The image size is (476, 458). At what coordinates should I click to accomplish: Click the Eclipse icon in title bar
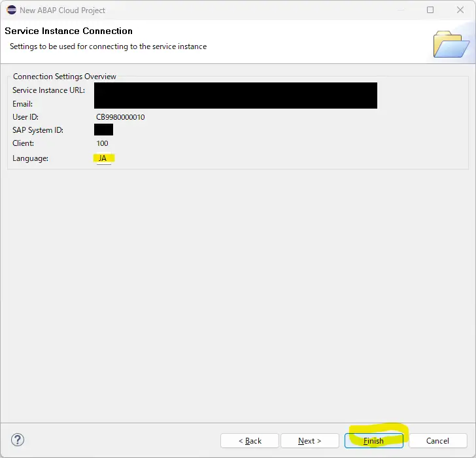click(11, 10)
